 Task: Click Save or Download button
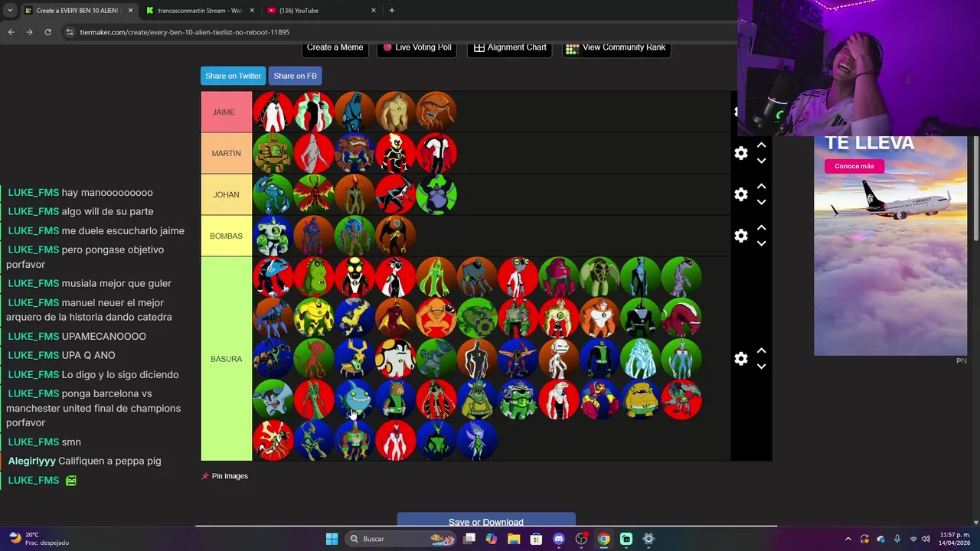[x=486, y=520]
